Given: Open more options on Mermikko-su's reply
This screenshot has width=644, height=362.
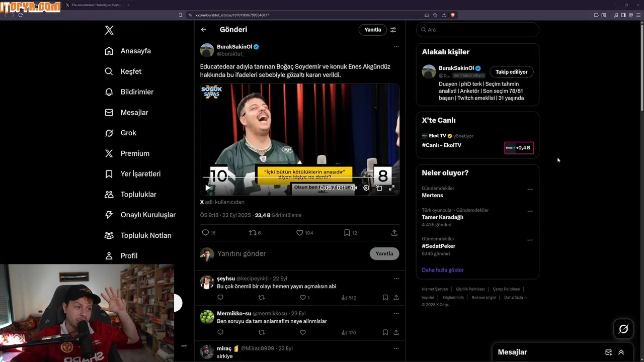Looking at the screenshot, I should coord(396,313).
